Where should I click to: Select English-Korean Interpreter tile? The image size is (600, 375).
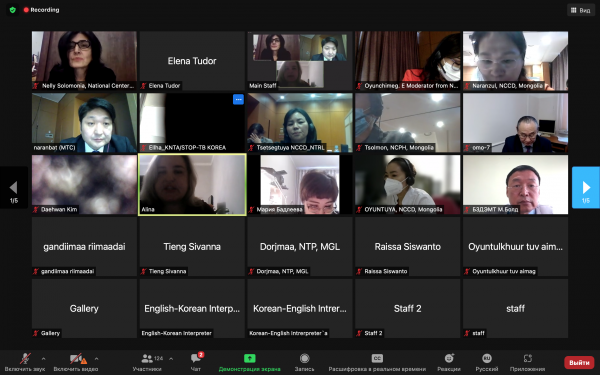point(192,308)
